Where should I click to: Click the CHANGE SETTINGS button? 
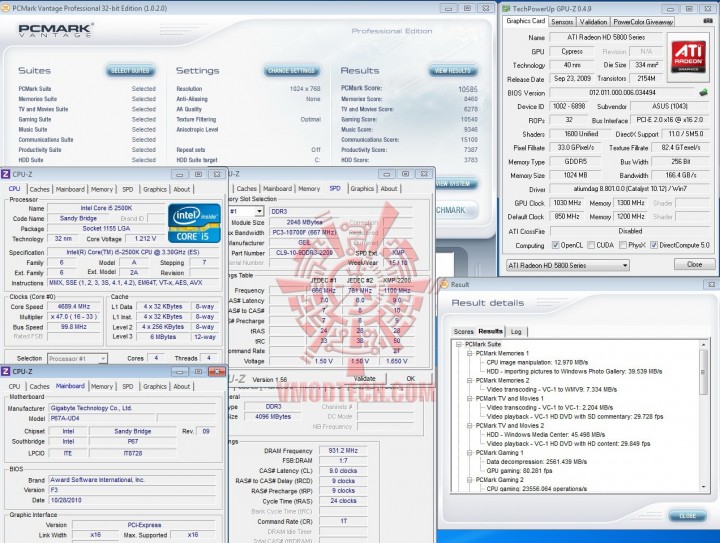[x=292, y=71]
